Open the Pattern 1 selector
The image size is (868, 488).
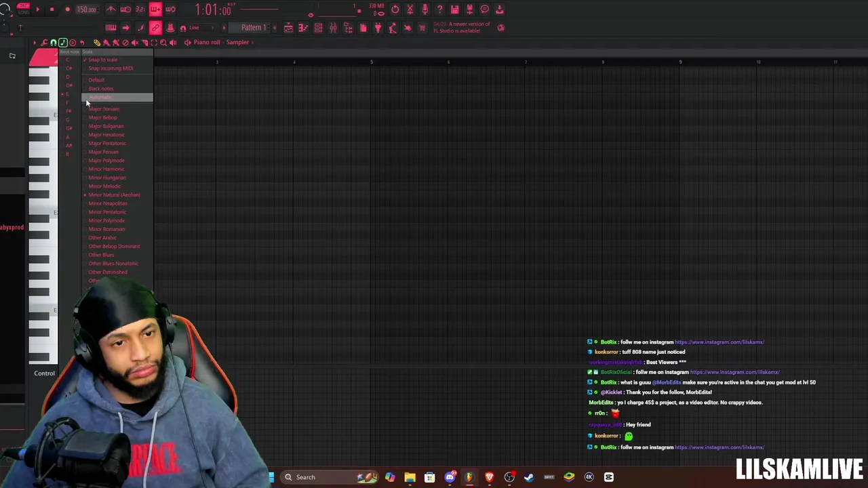tap(252, 28)
